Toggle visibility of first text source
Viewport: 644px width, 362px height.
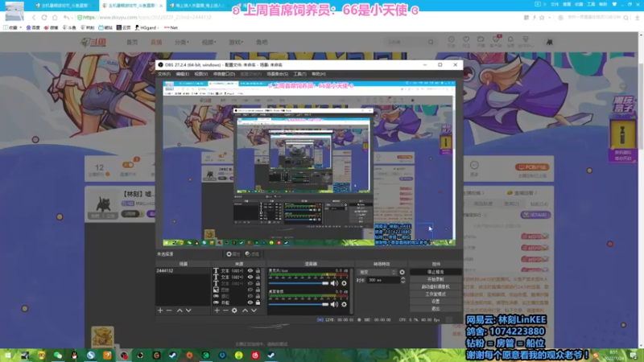[x=250, y=271]
